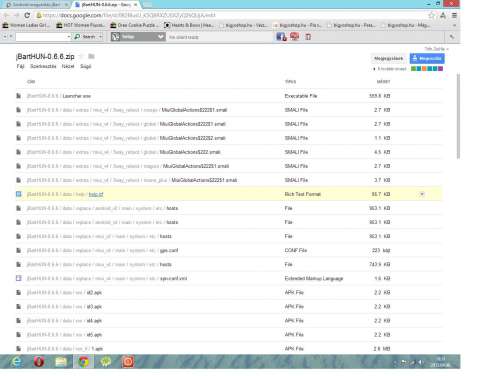This screenshot has width=500, height=376.
Task: Expand the dropdown arrow on the help.rtf row
Action: [x=422, y=194]
